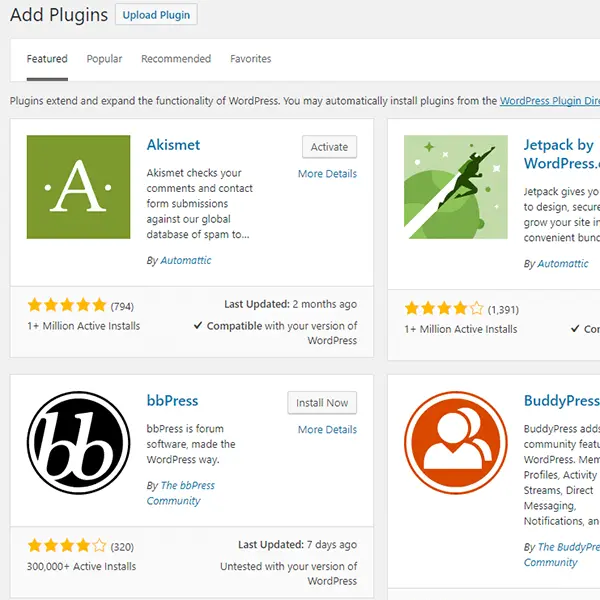This screenshot has height=600, width=600.
Task: Click the bbPress plugin logo icon
Action: [x=78, y=443]
